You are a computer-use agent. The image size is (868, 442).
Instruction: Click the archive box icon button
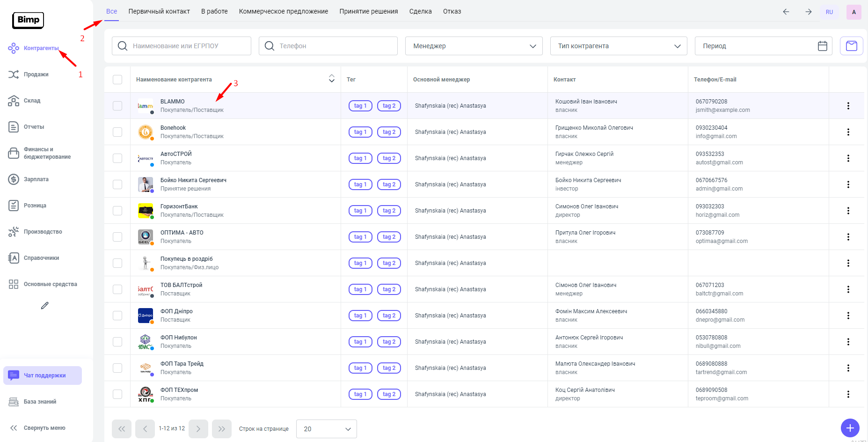pyautogui.click(x=851, y=46)
